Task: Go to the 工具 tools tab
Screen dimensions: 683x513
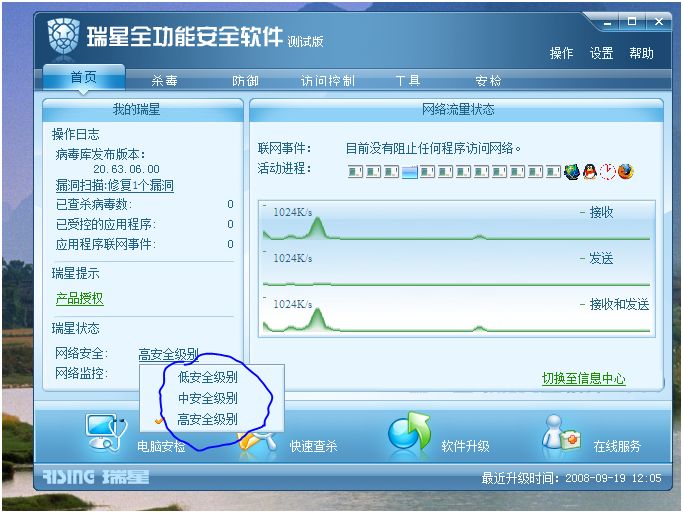Action: 407,81
